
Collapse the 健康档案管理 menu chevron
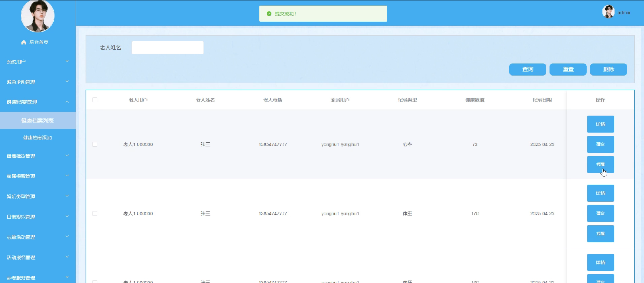(x=67, y=102)
